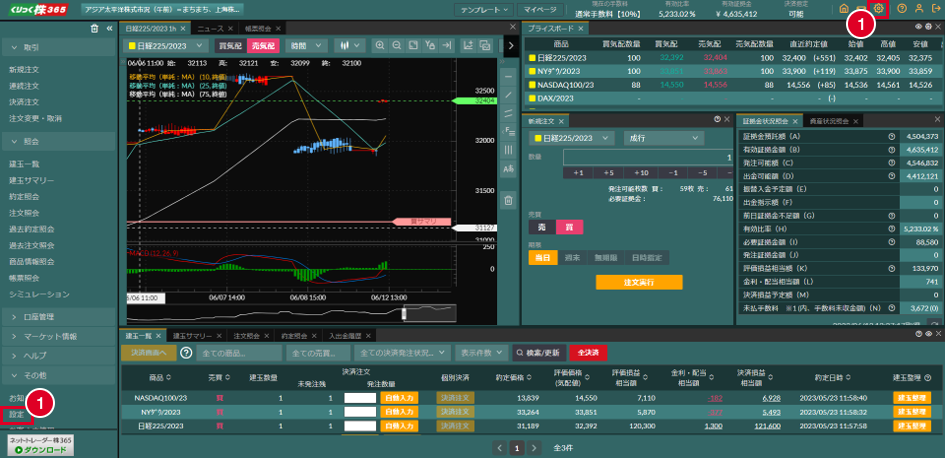Select the Fibonacci retracement tool
The image size is (945, 458).
click(x=508, y=131)
